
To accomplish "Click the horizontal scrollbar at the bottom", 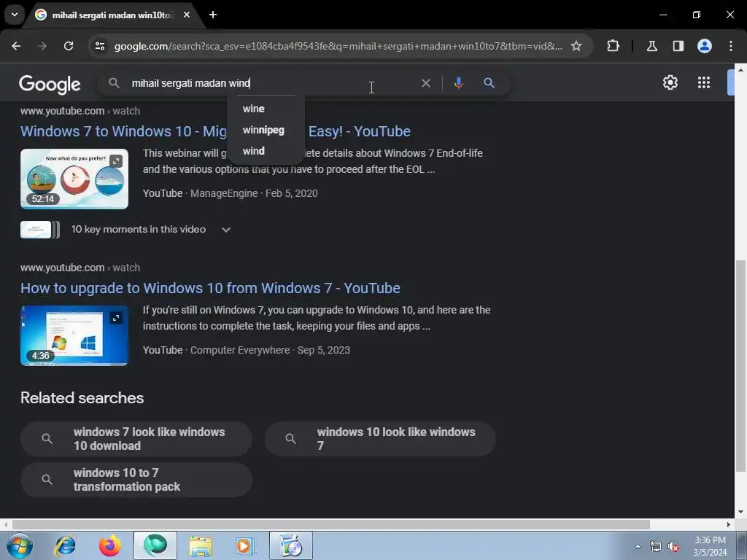I will point(331,524).
